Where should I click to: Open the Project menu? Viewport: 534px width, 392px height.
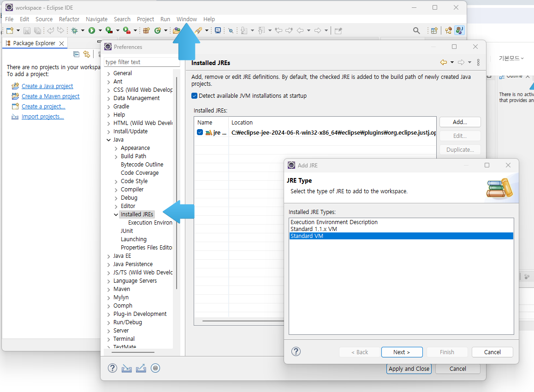click(x=145, y=19)
